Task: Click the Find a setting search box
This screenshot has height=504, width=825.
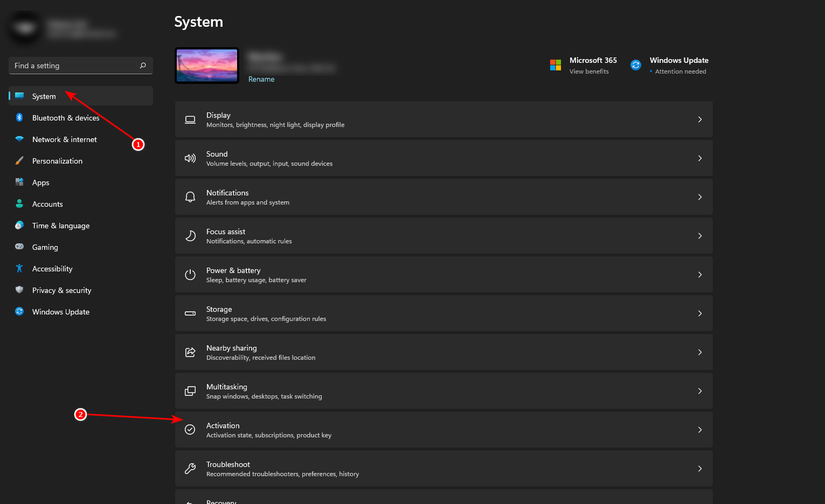Action: [x=75, y=66]
